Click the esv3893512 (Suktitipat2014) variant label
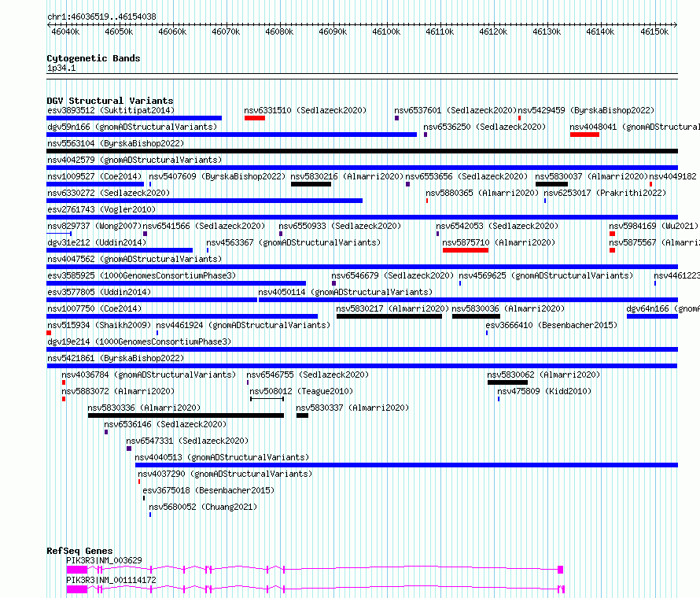Image resolution: width=700 pixels, height=598 pixels. (x=111, y=110)
